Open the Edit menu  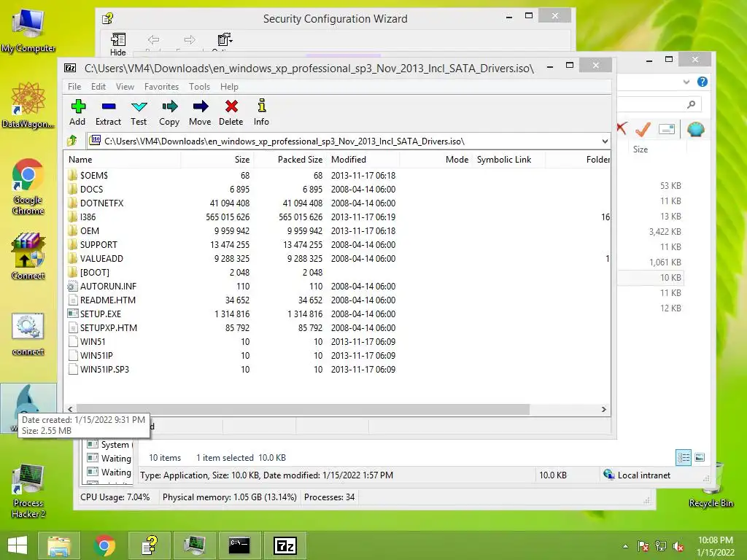click(x=98, y=87)
